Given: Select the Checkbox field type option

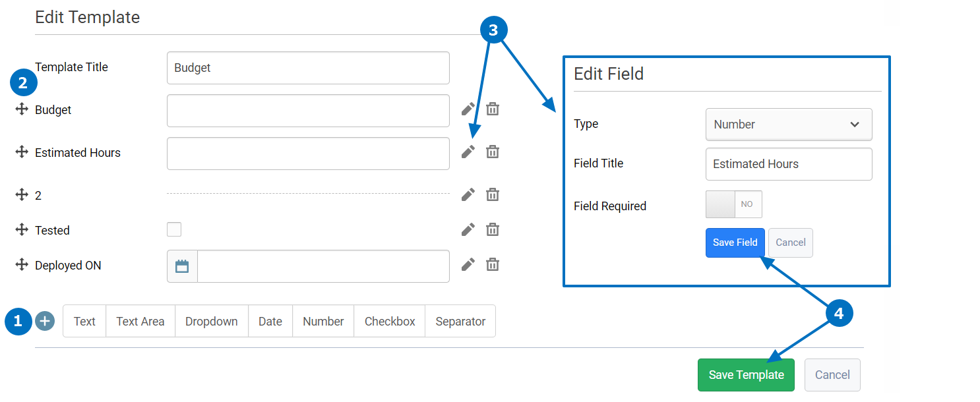Looking at the screenshot, I should click(x=390, y=322).
